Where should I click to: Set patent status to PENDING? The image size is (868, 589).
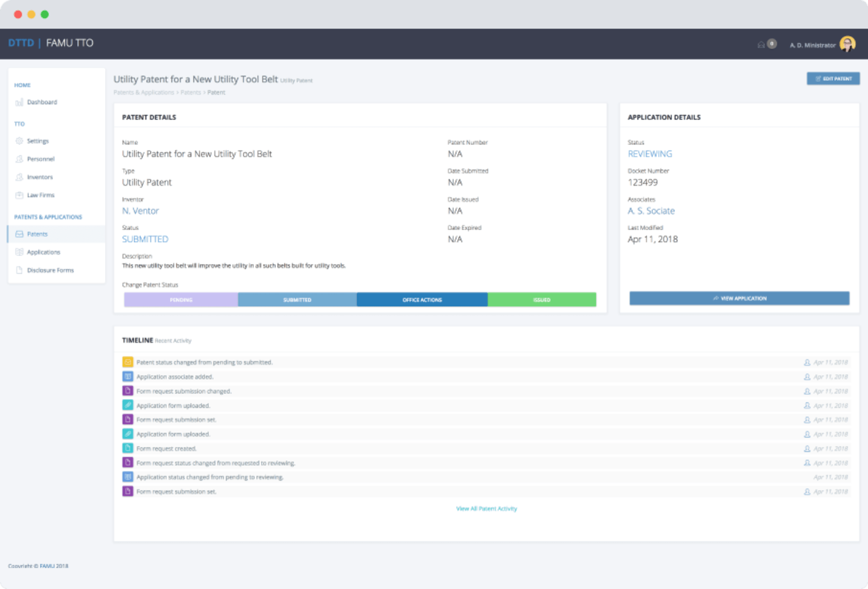tap(180, 299)
